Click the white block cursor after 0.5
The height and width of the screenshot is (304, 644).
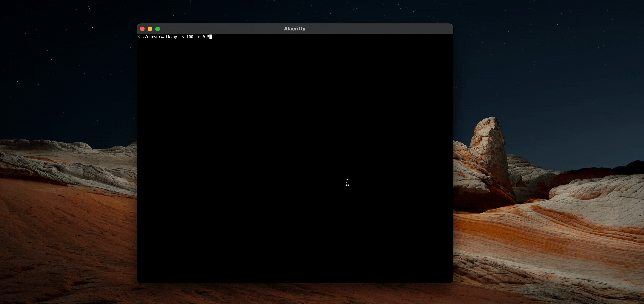coord(210,37)
